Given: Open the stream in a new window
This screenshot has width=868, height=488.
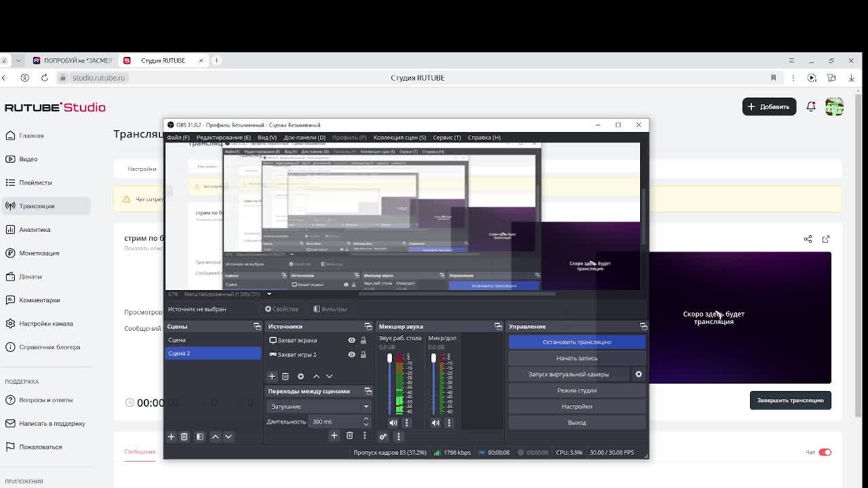Looking at the screenshot, I should click(826, 239).
